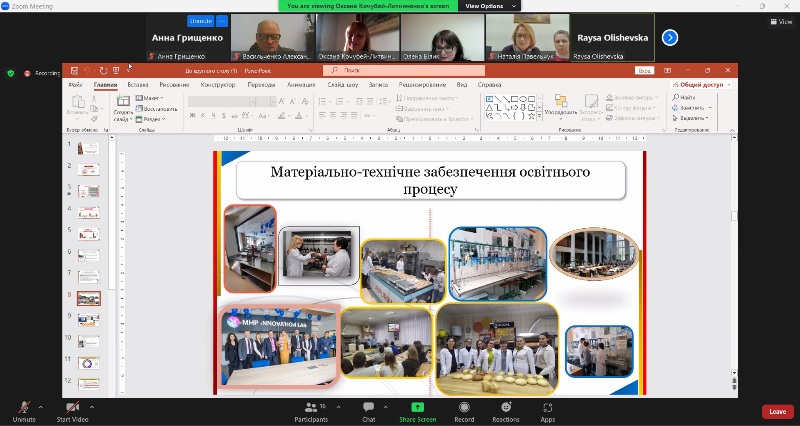Screen dimensions: 800x426
Task: Click the red Leave button
Action: [x=777, y=411]
